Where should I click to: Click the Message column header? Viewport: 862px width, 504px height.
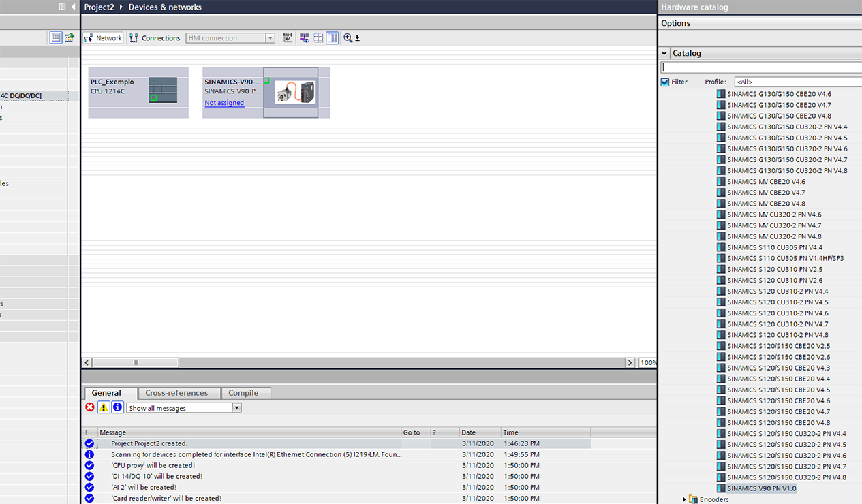249,432
